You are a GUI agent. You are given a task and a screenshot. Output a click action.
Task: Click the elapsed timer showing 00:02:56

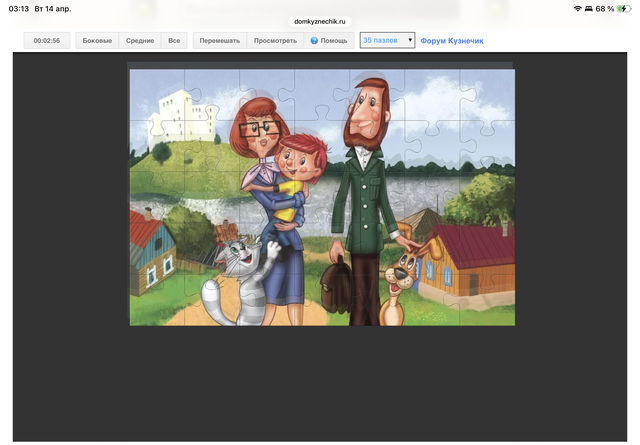(47, 41)
